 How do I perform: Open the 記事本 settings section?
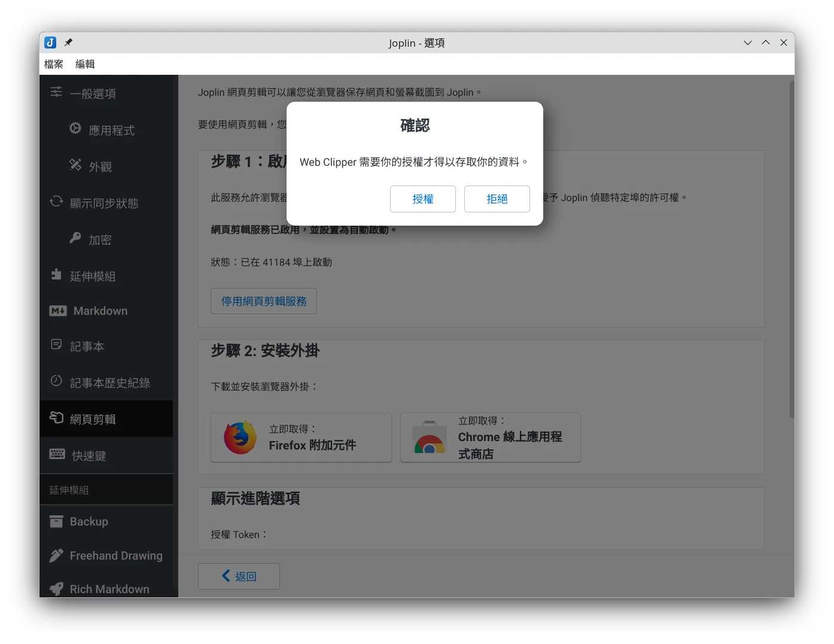tap(106, 346)
